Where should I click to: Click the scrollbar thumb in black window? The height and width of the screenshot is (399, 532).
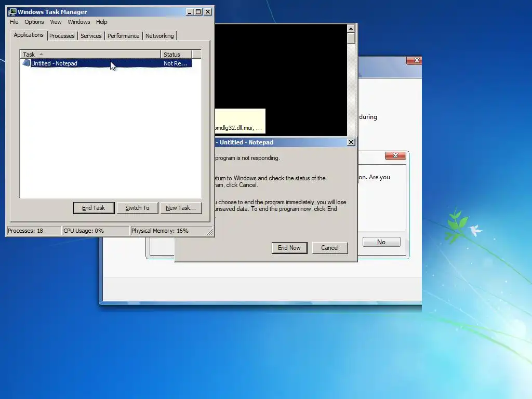click(351, 38)
